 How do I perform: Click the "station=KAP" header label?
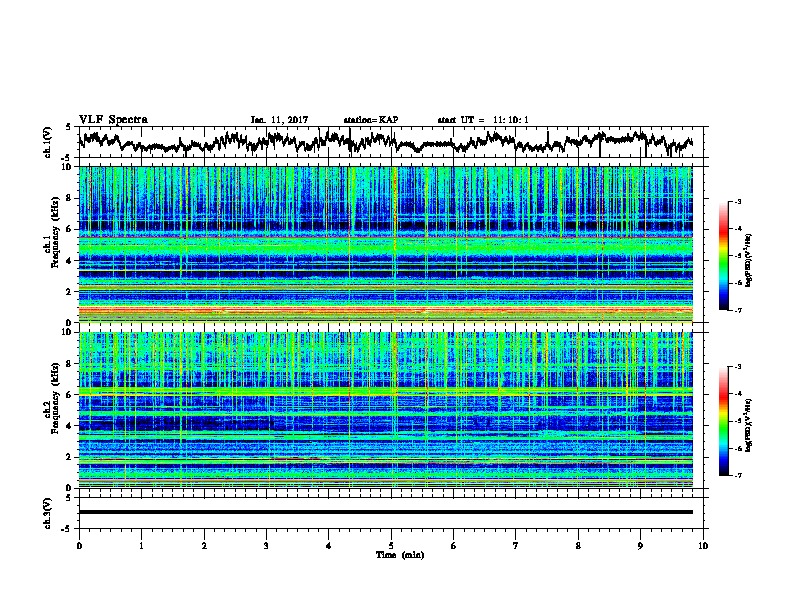pos(371,120)
